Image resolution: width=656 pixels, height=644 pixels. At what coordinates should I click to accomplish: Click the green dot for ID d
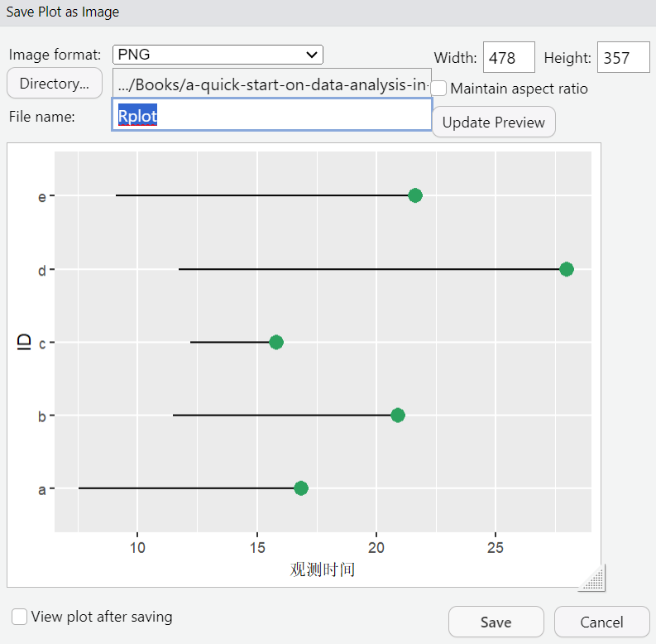coord(567,269)
